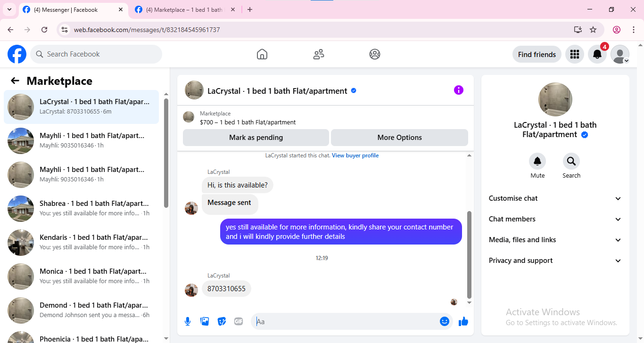Screen dimensions: 644x343
Task: Click the verified badge beside chat title
Action: click(x=354, y=90)
